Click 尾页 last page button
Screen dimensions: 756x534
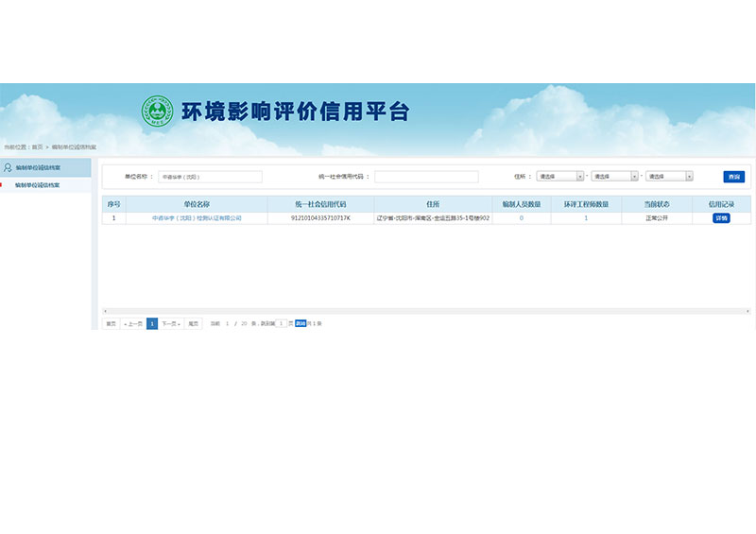tap(194, 323)
